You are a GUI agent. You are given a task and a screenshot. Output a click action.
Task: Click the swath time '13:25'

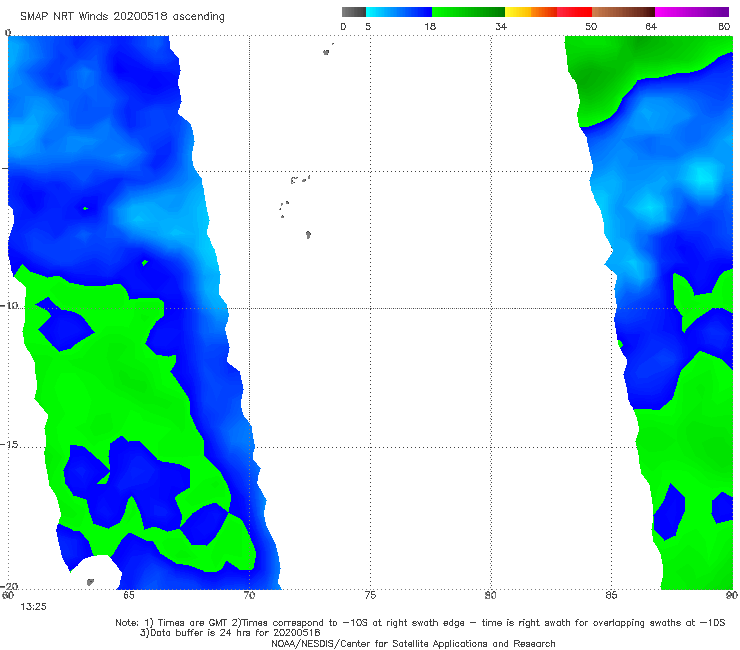point(34,607)
